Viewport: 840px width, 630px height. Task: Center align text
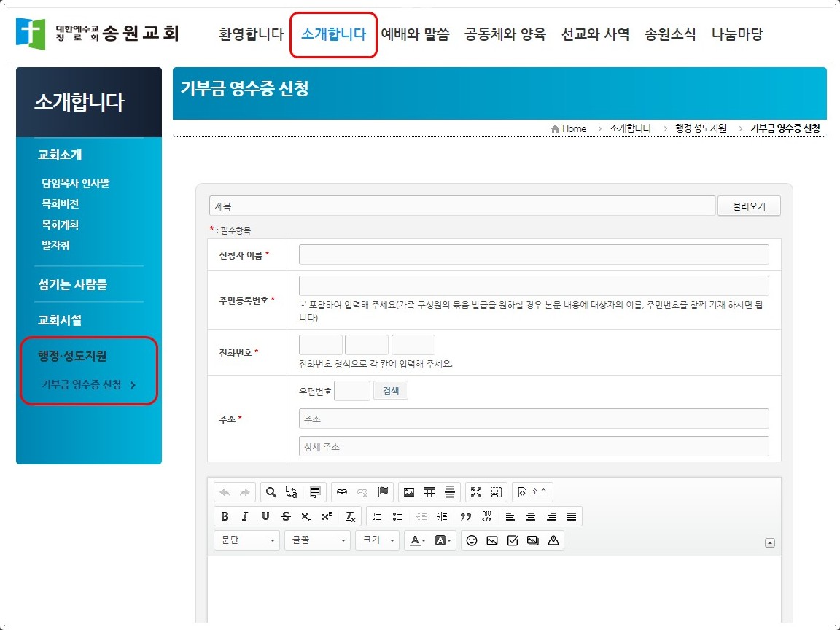click(530, 516)
